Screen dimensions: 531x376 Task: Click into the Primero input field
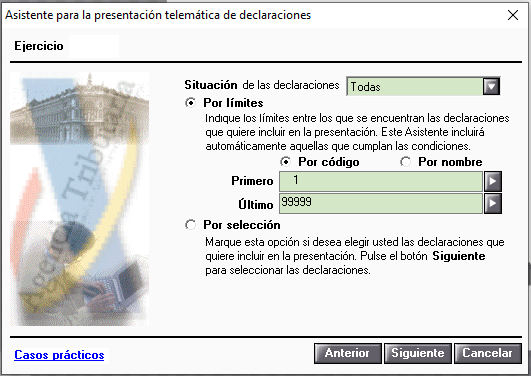[x=381, y=181]
